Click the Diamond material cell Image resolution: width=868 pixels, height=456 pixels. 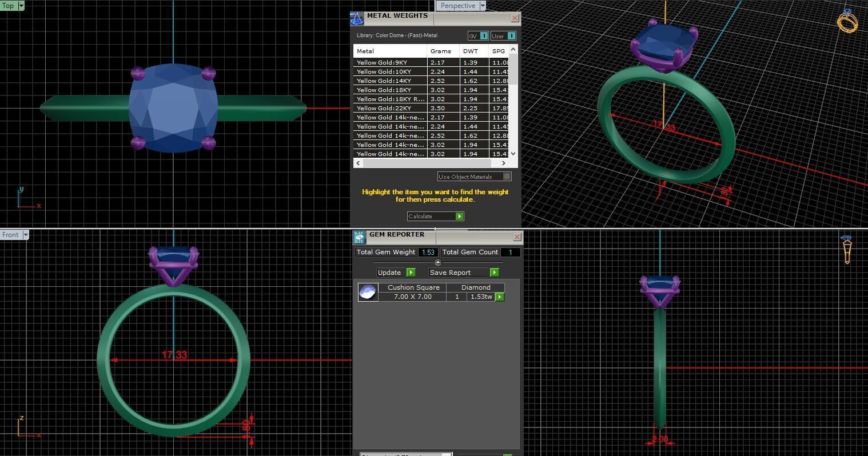click(476, 287)
